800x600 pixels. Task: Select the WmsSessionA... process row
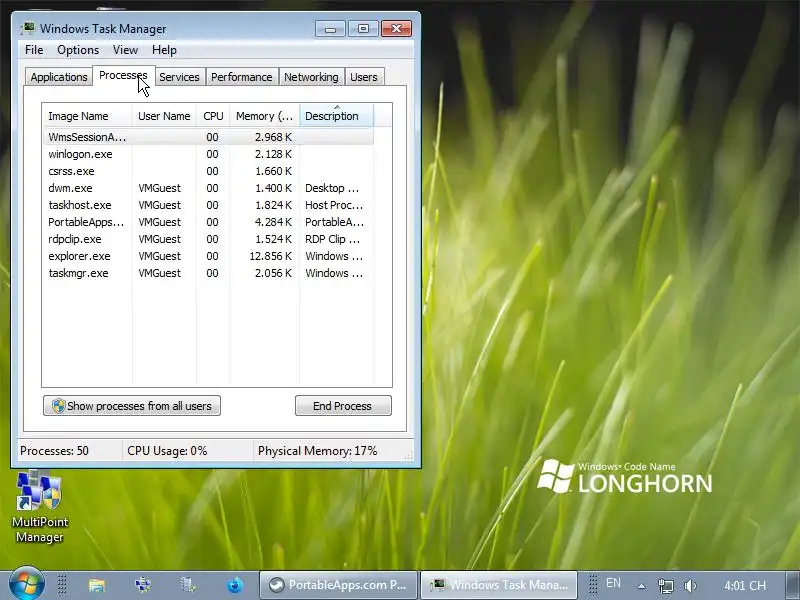point(208,137)
